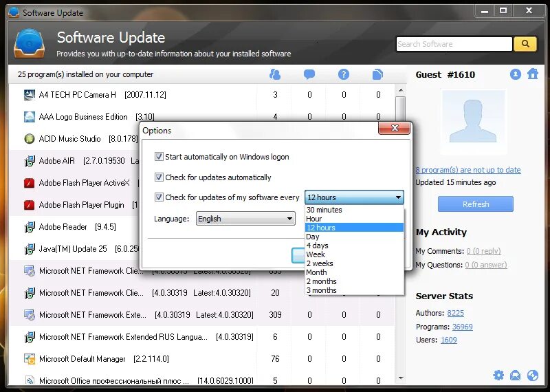550x392 pixels.
Task: Open the profile icon beside Guest #1610
Action: point(515,74)
